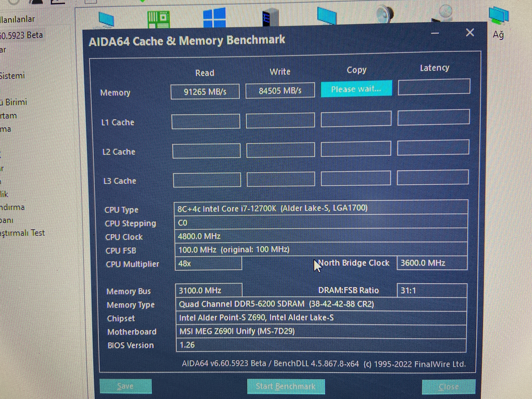Image resolution: width=532 pixels, height=399 pixels.
Task: Click the Save button
Action: [x=126, y=386]
